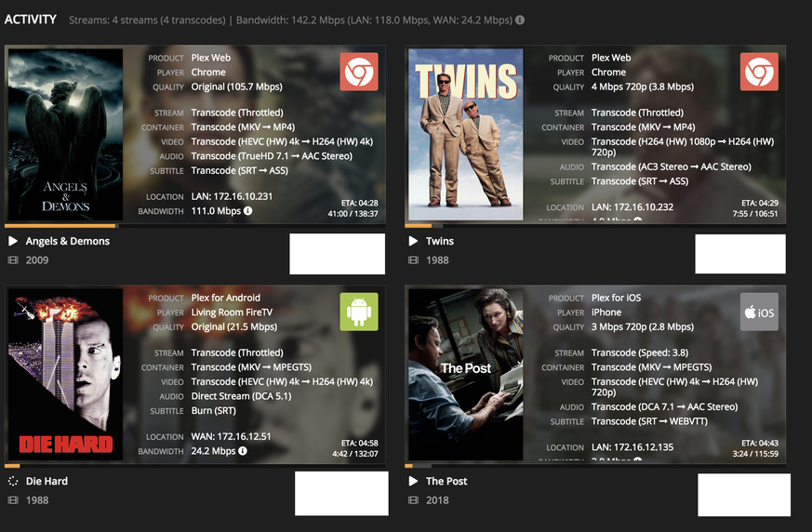Click The Post stream progress bar
The image size is (812, 532).
pyautogui.click(x=595, y=466)
